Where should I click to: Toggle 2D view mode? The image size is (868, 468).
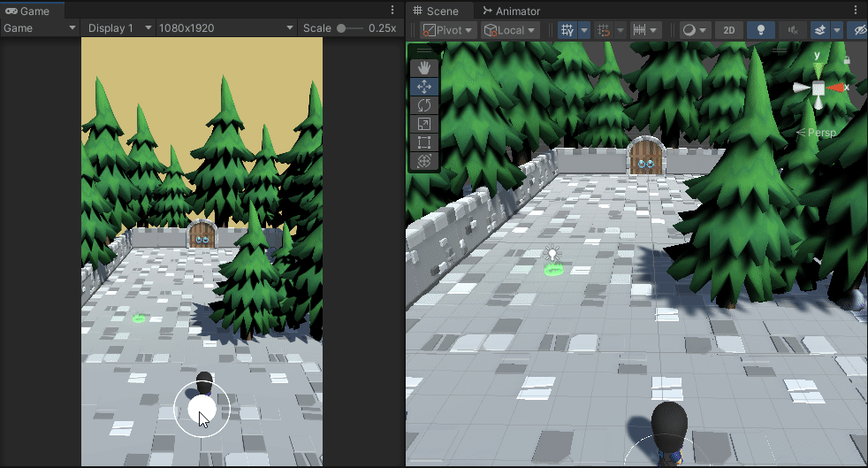pyautogui.click(x=729, y=30)
